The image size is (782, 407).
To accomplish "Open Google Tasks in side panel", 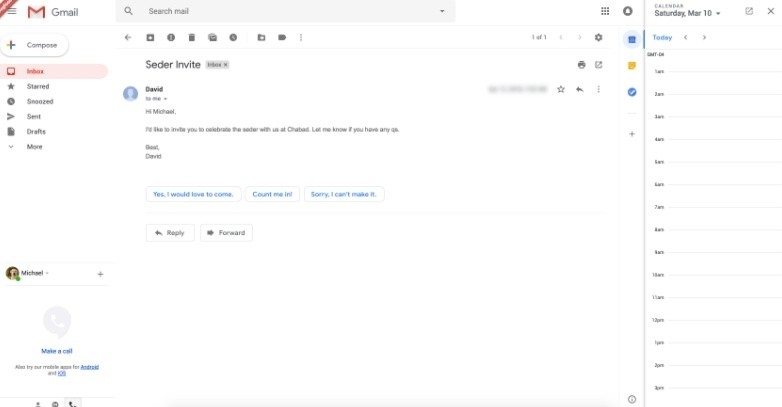I will [x=631, y=92].
